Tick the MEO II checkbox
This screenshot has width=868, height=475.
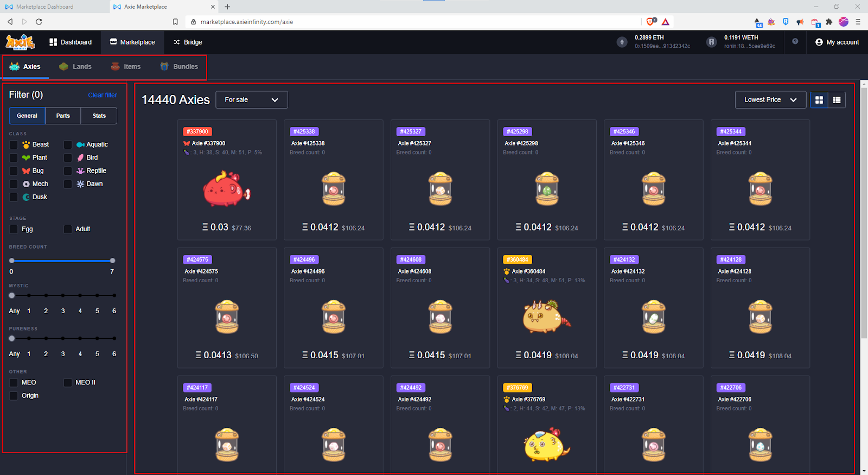[x=68, y=383]
